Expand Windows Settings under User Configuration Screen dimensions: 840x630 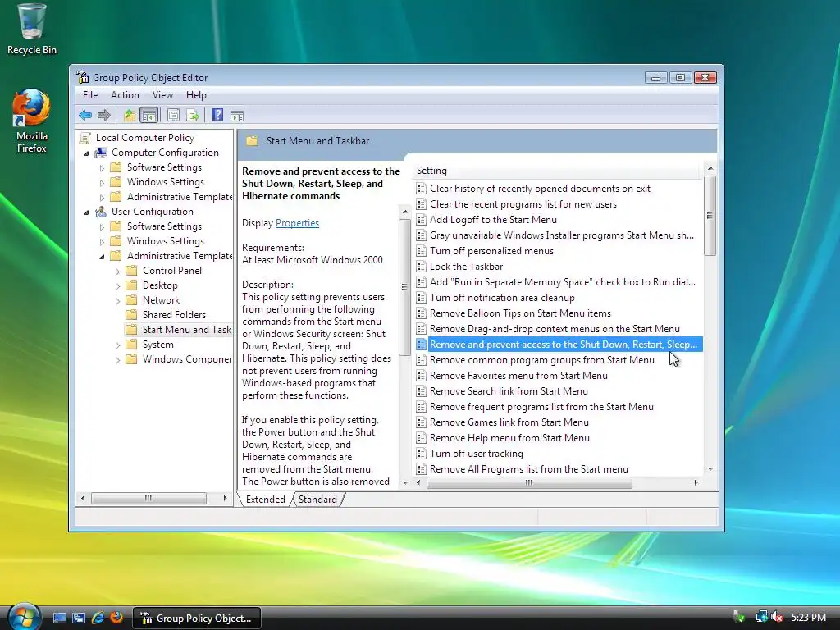tap(102, 242)
